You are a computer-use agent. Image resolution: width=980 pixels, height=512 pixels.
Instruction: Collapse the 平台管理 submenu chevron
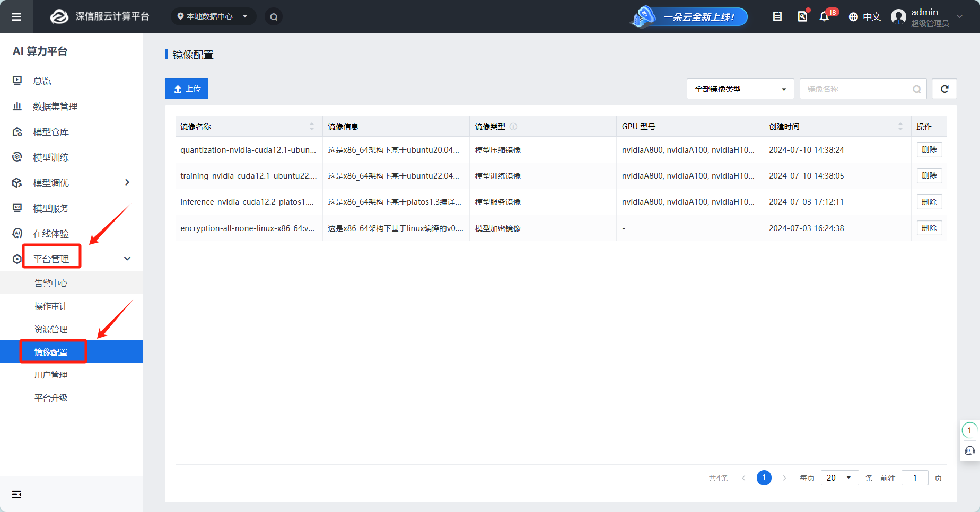(x=127, y=259)
